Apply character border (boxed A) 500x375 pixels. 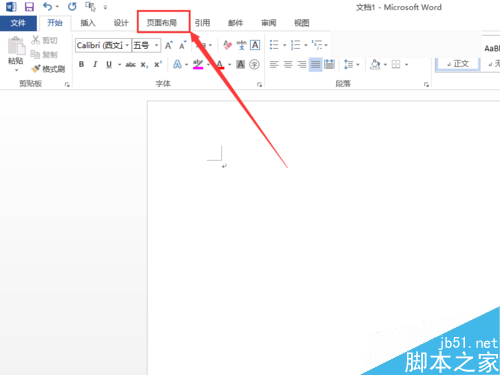[255, 45]
